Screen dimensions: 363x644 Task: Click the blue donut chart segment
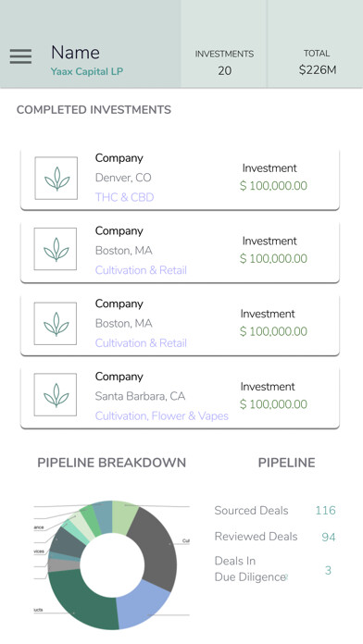[142, 603]
